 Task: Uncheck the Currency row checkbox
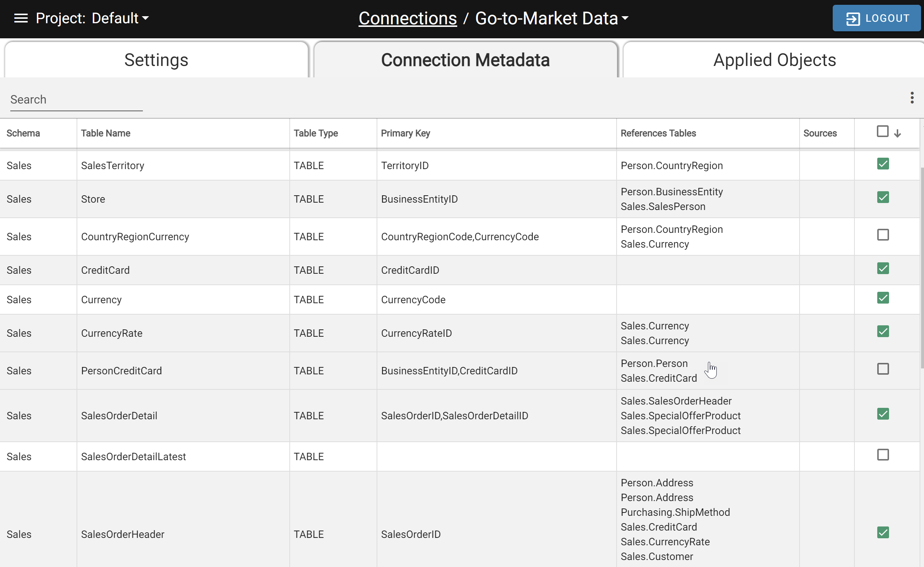(883, 298)
